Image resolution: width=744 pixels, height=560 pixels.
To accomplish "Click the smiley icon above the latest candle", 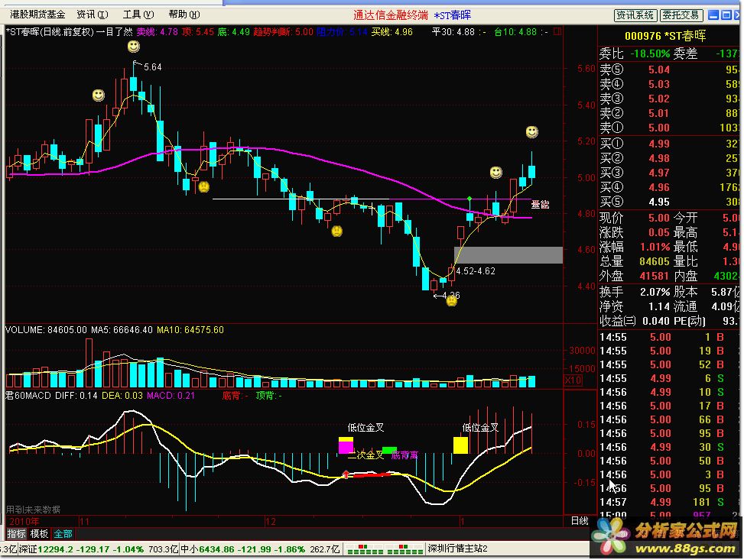I will 532,132.
